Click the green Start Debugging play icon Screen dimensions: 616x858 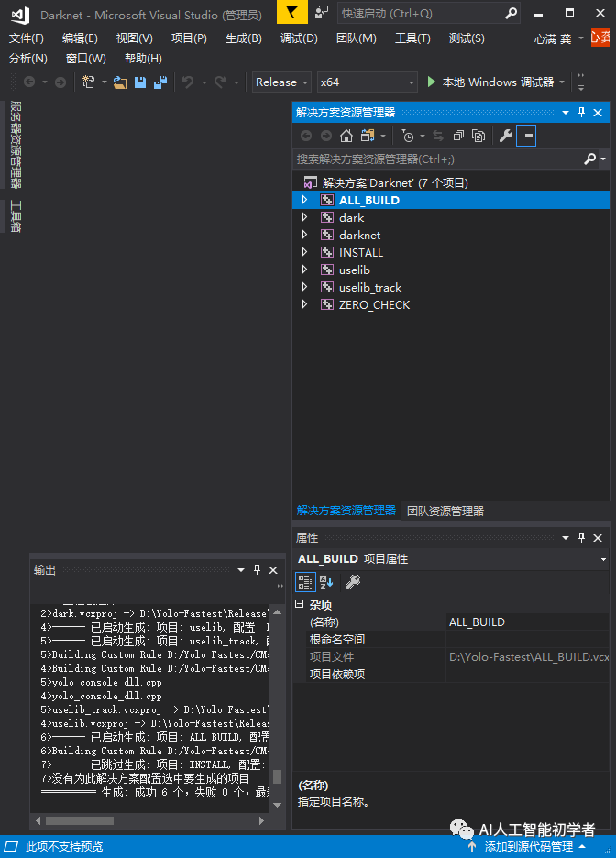[x=431, y=82]
